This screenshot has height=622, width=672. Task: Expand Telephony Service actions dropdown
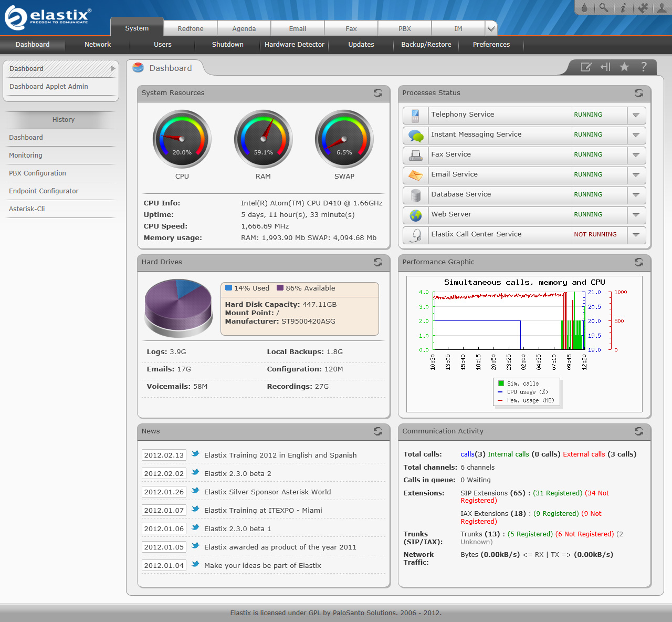click(636, 115)
